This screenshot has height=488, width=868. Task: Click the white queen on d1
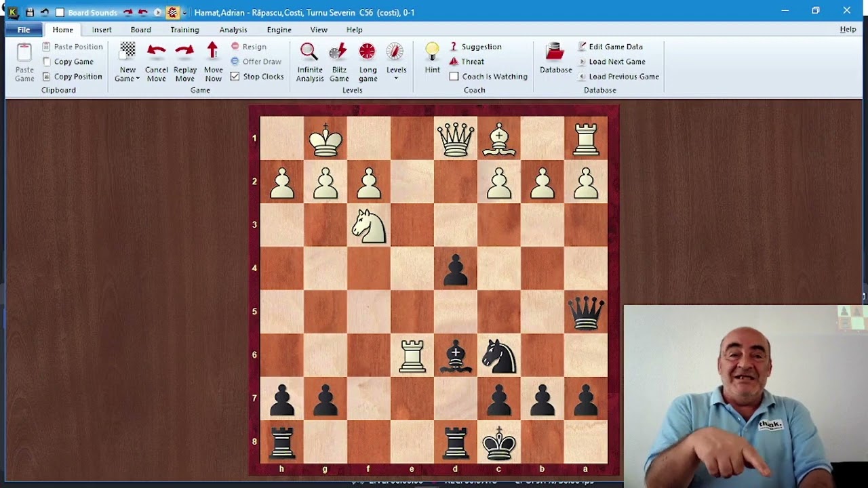456,139
